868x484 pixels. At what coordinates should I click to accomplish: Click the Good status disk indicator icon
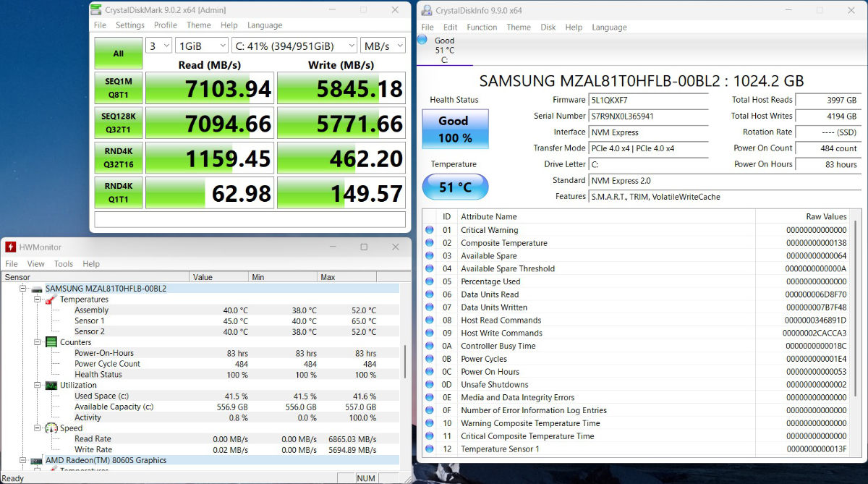coord(422,39)
